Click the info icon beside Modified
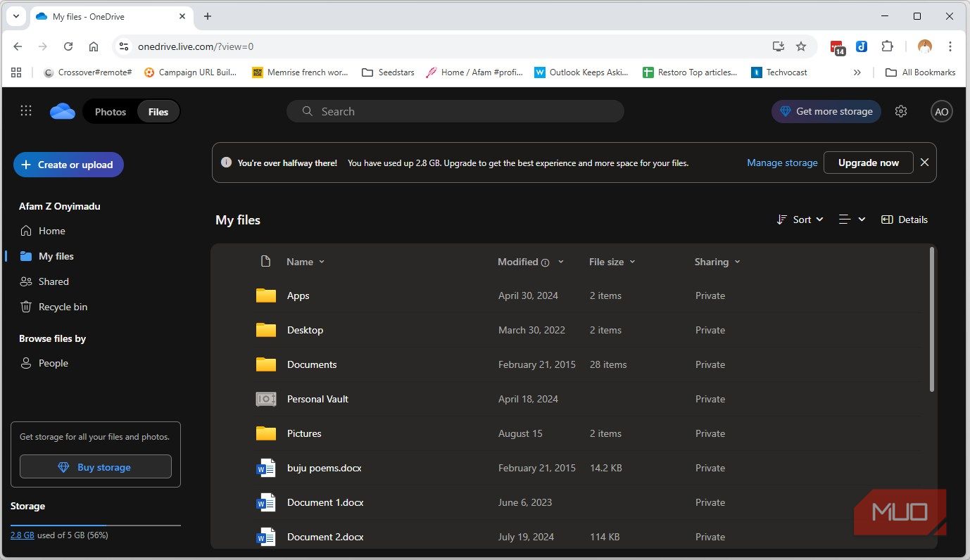The height and width of the screenshot is (560, 970). (x=545, y=262)
